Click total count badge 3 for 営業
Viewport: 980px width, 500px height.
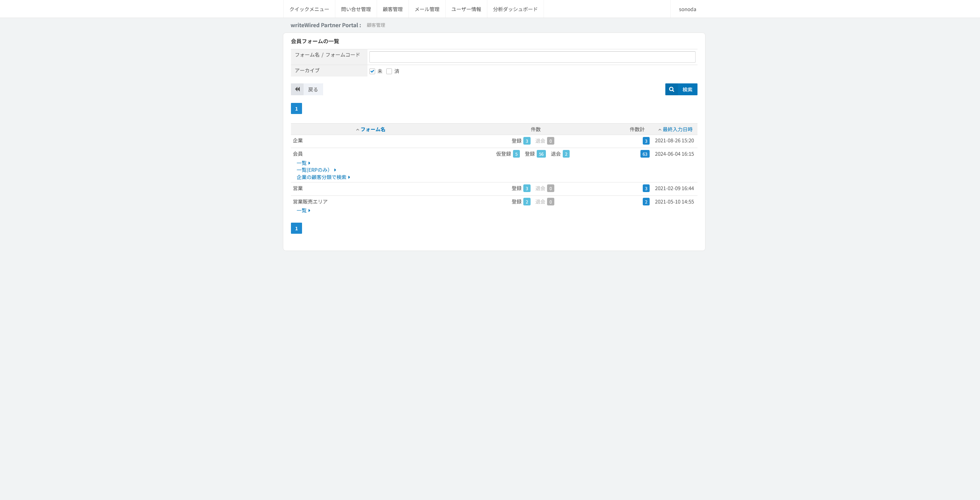(646, 188)
